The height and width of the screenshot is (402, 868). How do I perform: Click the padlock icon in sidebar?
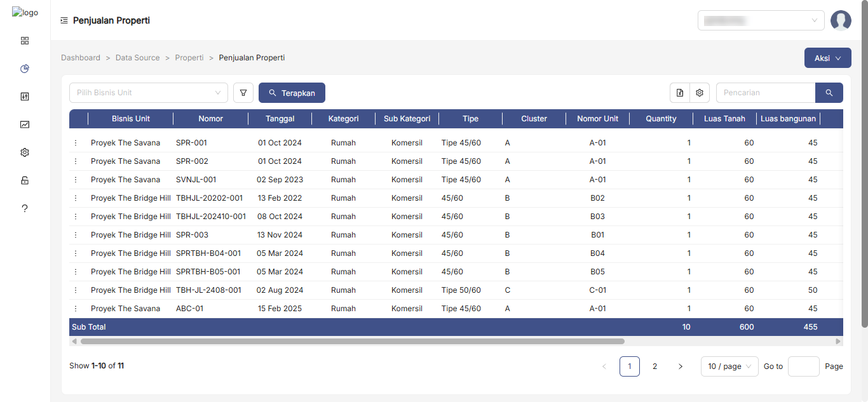coord(25,180)
